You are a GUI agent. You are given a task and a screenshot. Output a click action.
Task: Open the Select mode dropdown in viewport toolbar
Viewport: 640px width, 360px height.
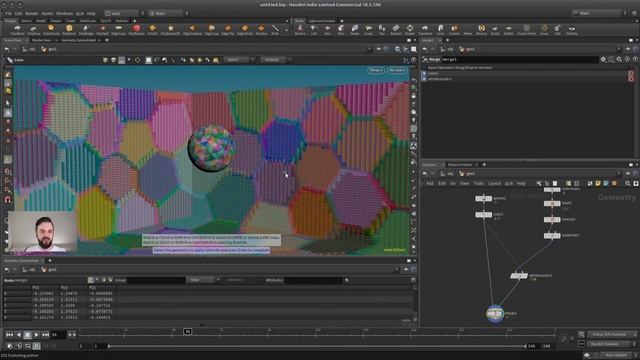click(x=240, y=60)
